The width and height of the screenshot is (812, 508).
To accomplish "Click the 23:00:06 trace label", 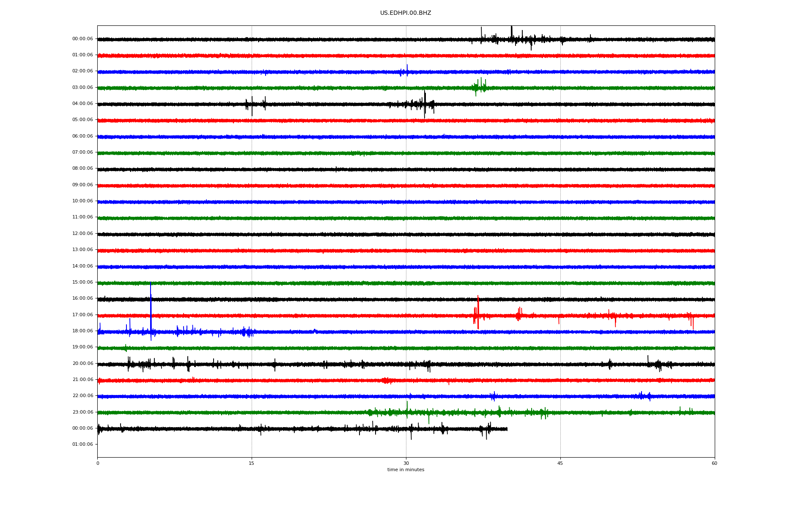I will (82, 412).
